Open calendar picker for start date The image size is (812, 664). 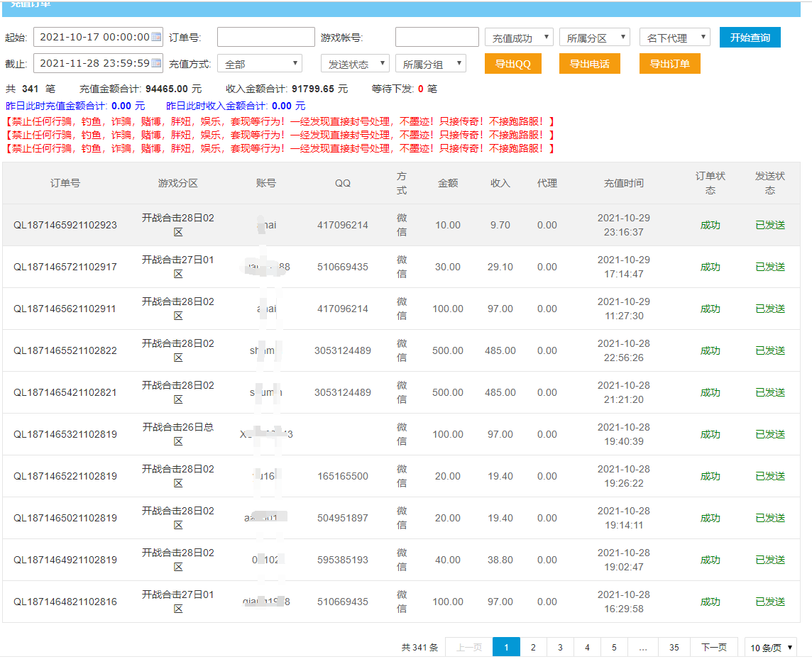point(156,38)
